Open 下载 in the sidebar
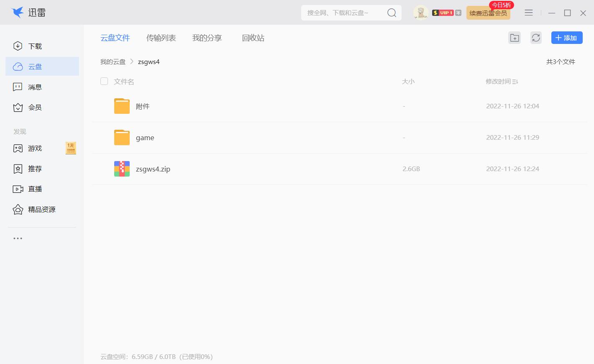This screenshot has height=364, width=594. [35, 46]
